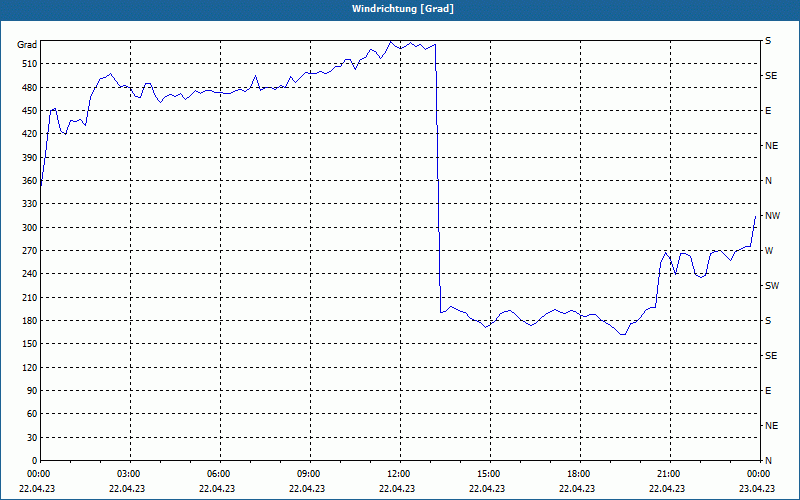Click the 30 y-axis value
800x500 pixels.
33,437
